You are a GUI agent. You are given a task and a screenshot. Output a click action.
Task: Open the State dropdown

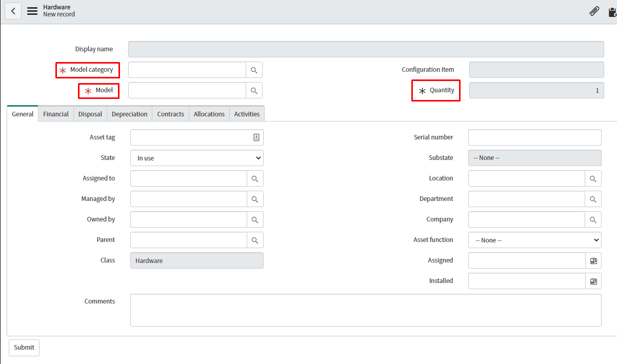point(196,158)
